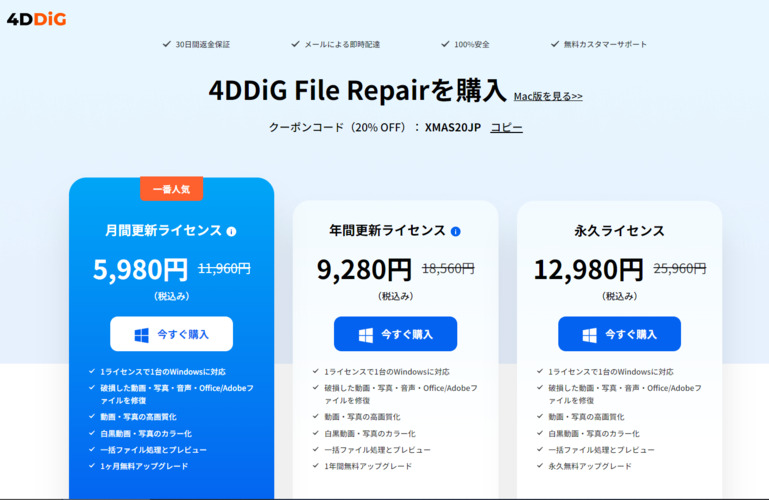Image resolution: width=769 pixels, height=500 pixels.
Task: Click 1年間無料アップグレード in annual plan
Action: click(368, 466)
